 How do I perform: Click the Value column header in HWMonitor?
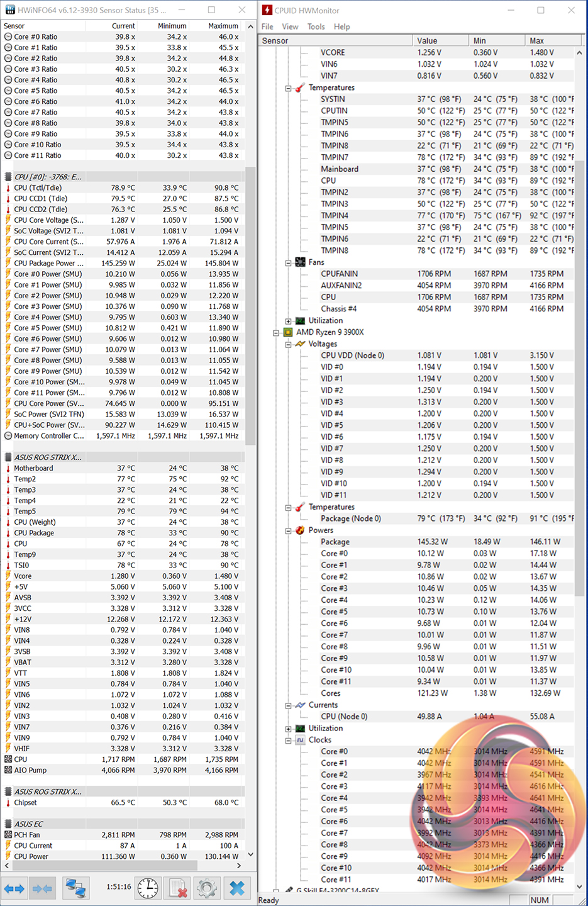click(x=441, y=40)
